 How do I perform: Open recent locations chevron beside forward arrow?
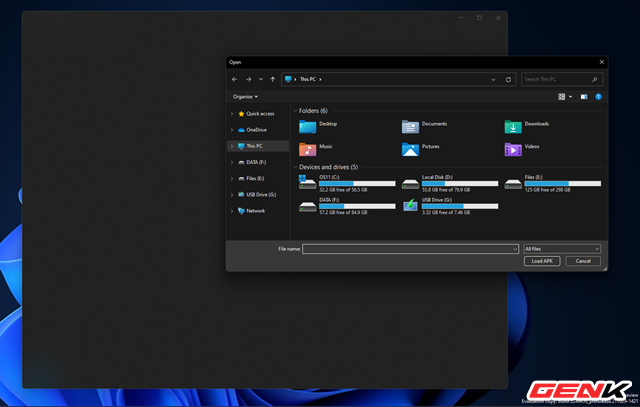[x=261, y=79]
